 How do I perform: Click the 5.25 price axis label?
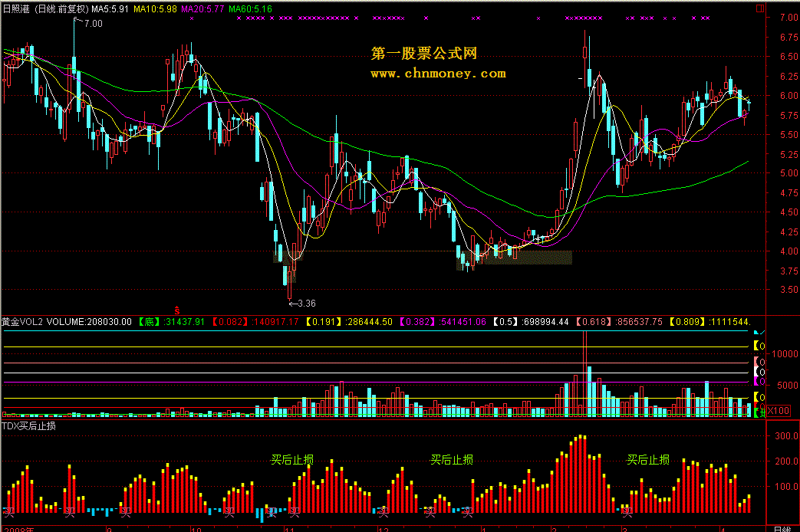[788, 154]
